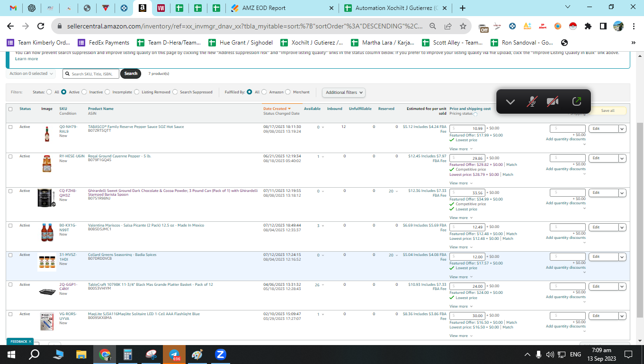Check the Regal Ground Cayenne Pepper checkbox
Viewport: 644px width, 364px height.
[10, 156]
